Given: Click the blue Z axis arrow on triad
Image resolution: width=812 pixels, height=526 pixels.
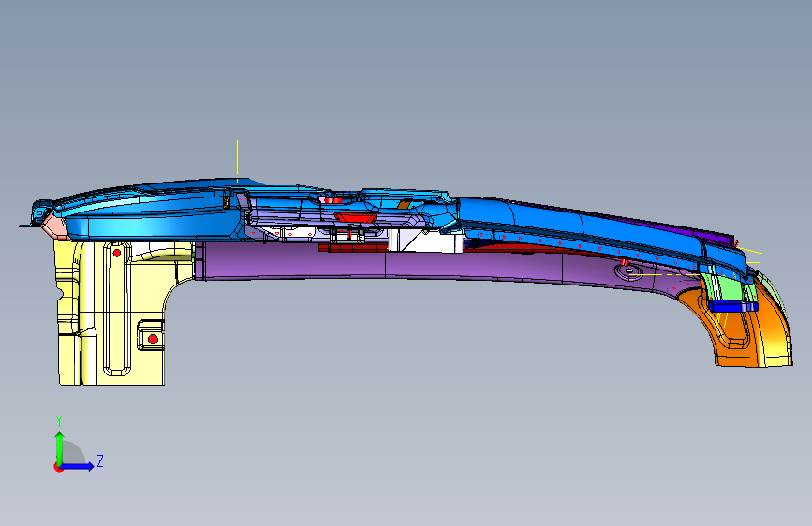Looking at the screenshot, I should 78,466.
